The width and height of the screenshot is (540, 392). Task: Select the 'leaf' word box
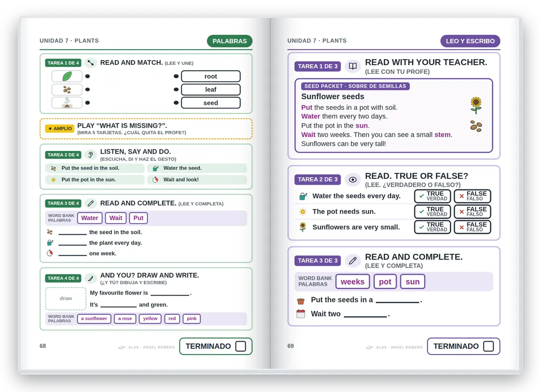[x=211, y=90]
